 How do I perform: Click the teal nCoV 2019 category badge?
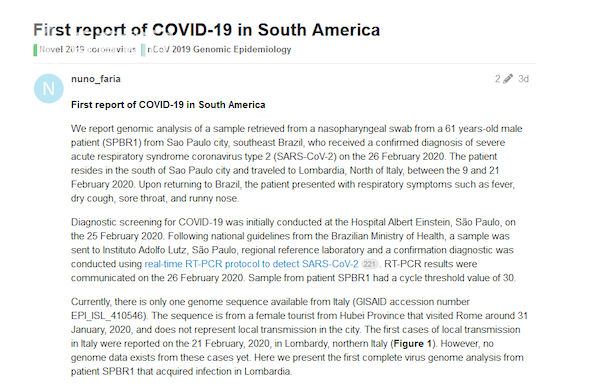point(143,50)
